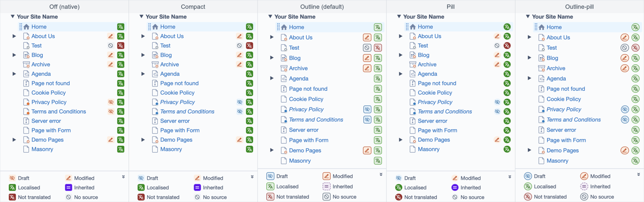Viewport: 644px width, 202px height.
Task: Click About Us modified pencil icon in Off (native) panel
Action: click(111, 36)
